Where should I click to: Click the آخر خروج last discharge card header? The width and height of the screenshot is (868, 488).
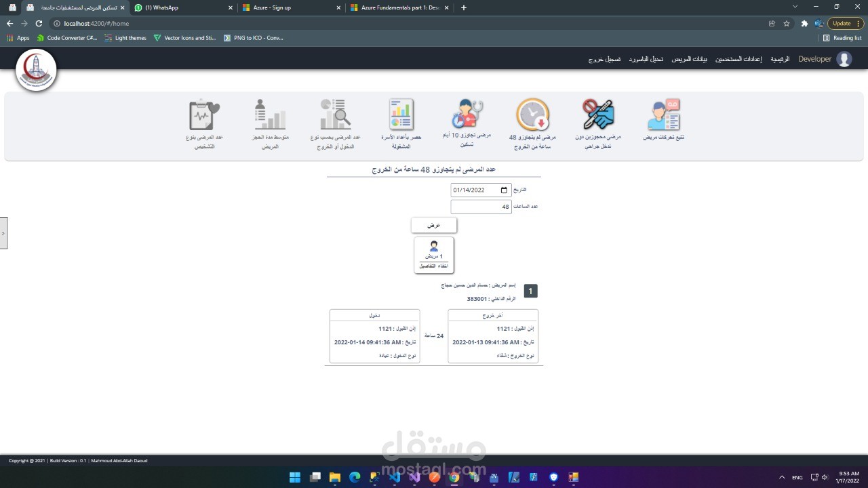(493, 315)
